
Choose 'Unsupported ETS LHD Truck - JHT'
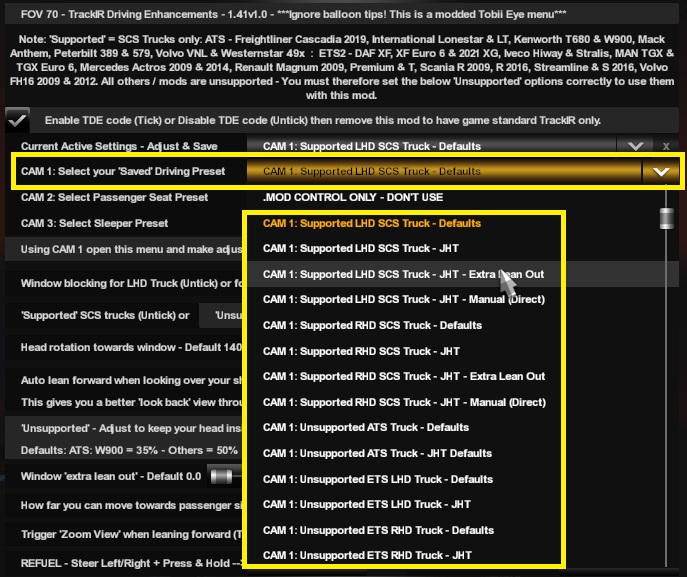367,504
